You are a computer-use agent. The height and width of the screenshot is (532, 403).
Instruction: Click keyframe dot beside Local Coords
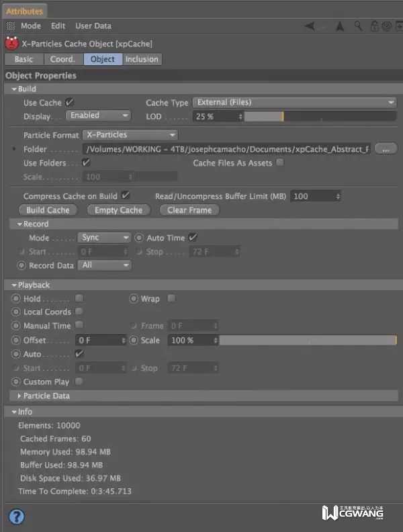tap(15, 312)
